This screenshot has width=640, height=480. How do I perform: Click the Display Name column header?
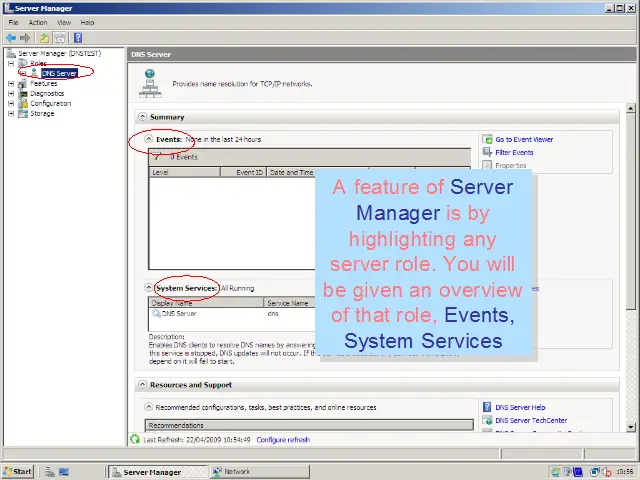(206, 303)
